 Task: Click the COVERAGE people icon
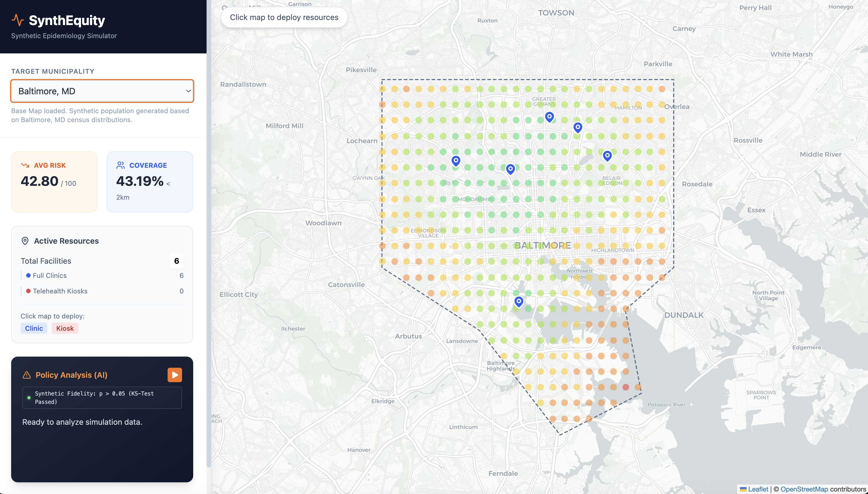(x=121, y=165)
